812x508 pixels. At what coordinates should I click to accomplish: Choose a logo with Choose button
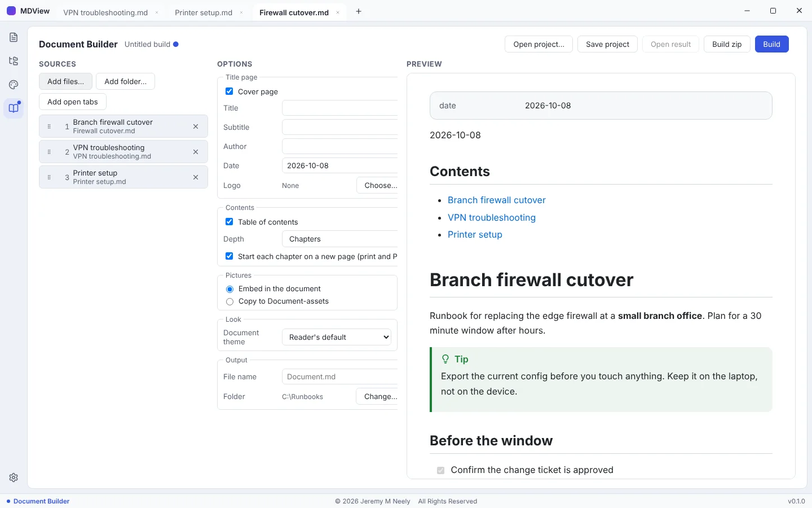coord(378,185)
